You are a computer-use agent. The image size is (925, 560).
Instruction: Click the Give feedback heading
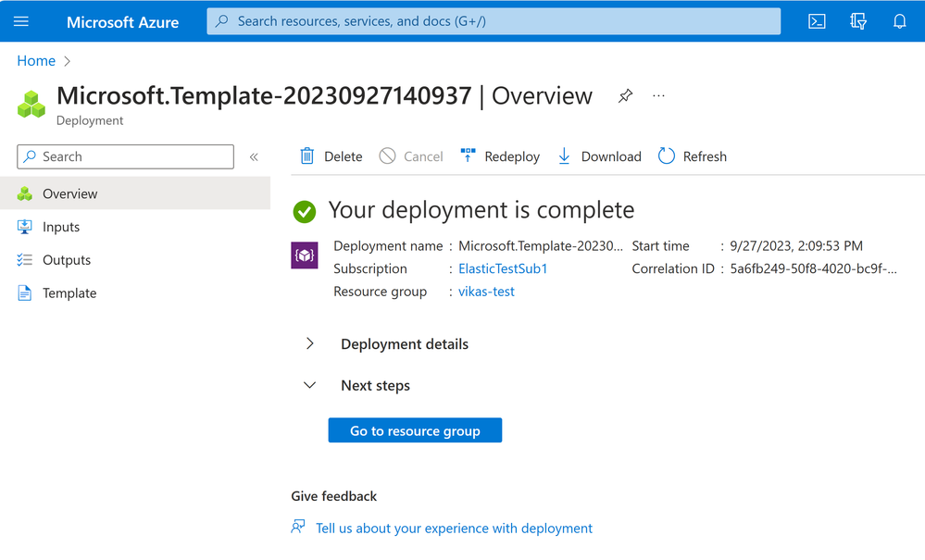coord(334,496)
